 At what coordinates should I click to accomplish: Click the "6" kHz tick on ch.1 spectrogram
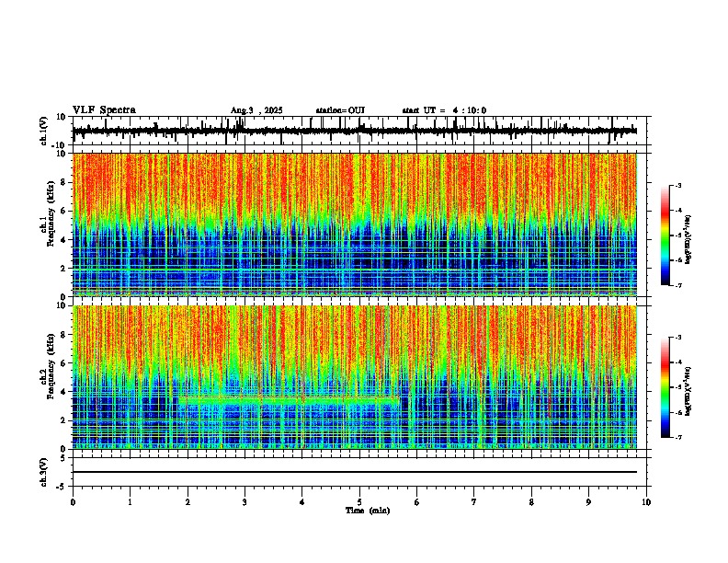64,212
